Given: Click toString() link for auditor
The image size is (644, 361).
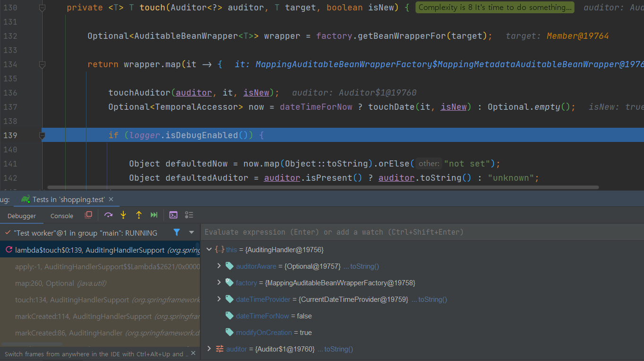Looking at the screenshot, I should tap(339, 349).
